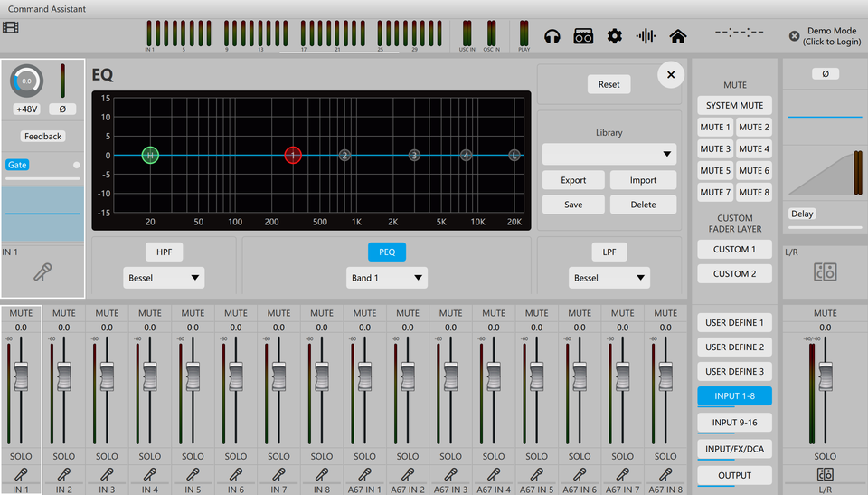
Task: Select the OUTPUT fader layer
Action: pos(734,475)
